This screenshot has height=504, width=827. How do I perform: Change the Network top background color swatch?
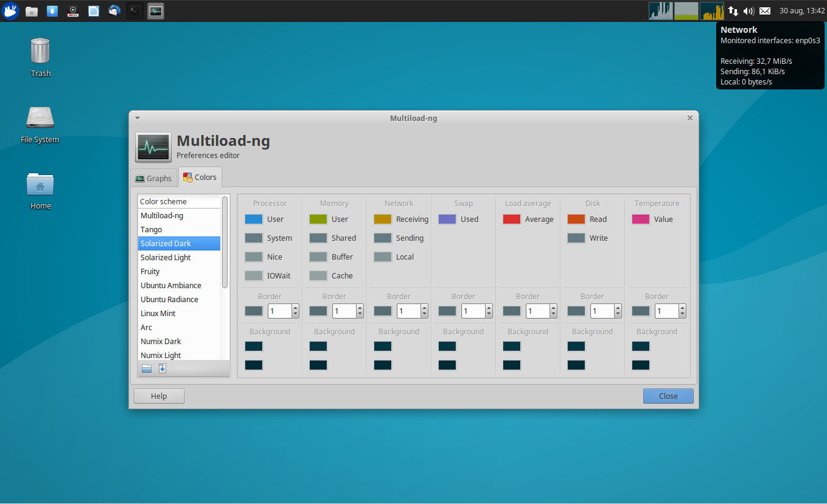point(383,346)
